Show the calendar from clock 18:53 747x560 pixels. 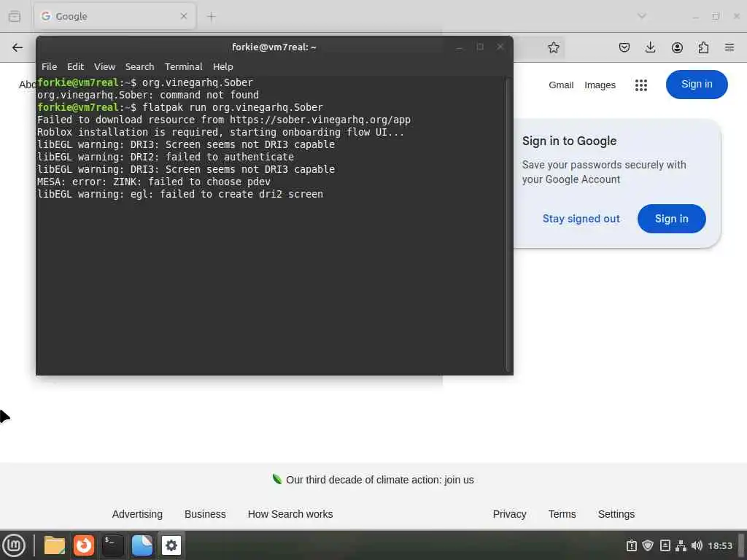point(720,545)
